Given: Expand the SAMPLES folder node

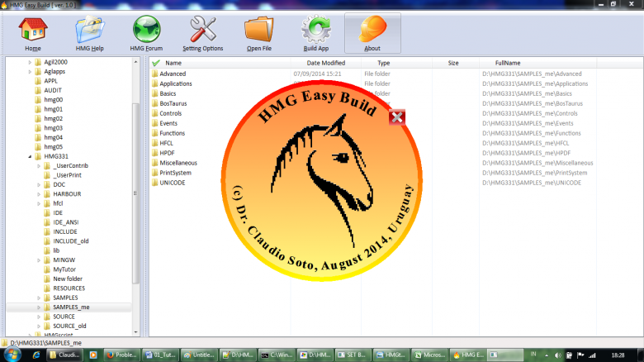Looking at the screenshot, I should (39, 298).
